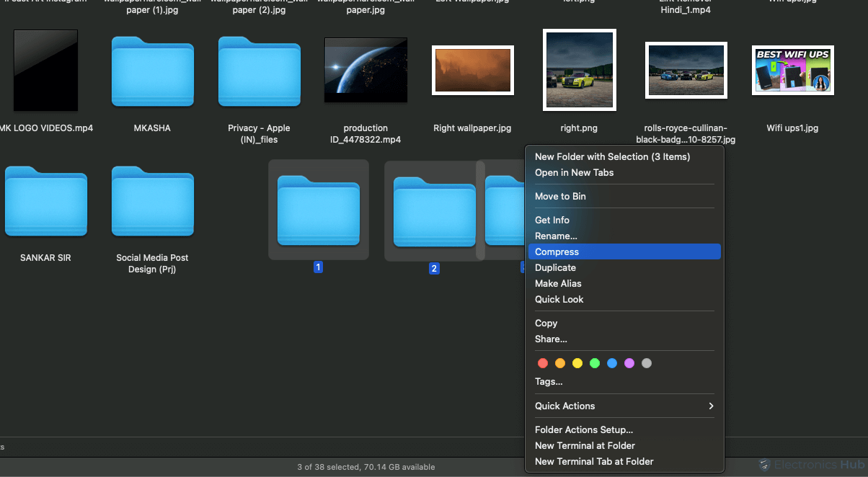
Task: Select the Privacy - Apple (IN)_files folder
Action: click(259, 72)
